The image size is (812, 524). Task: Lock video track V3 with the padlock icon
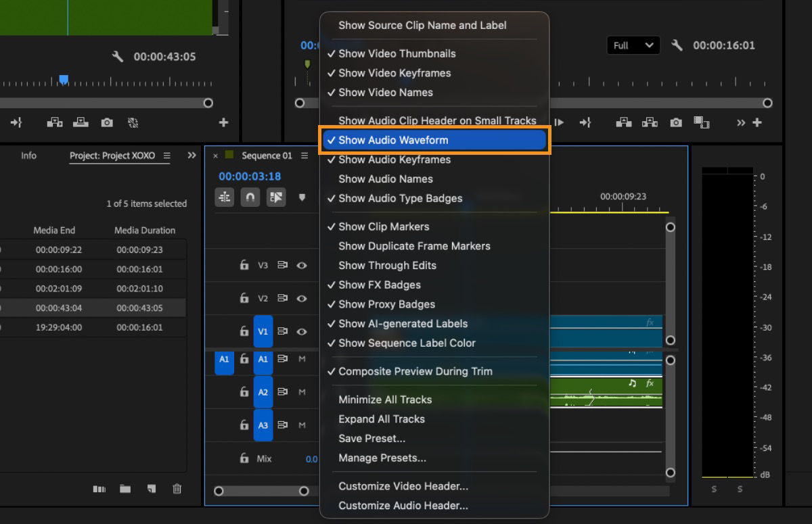244,265
